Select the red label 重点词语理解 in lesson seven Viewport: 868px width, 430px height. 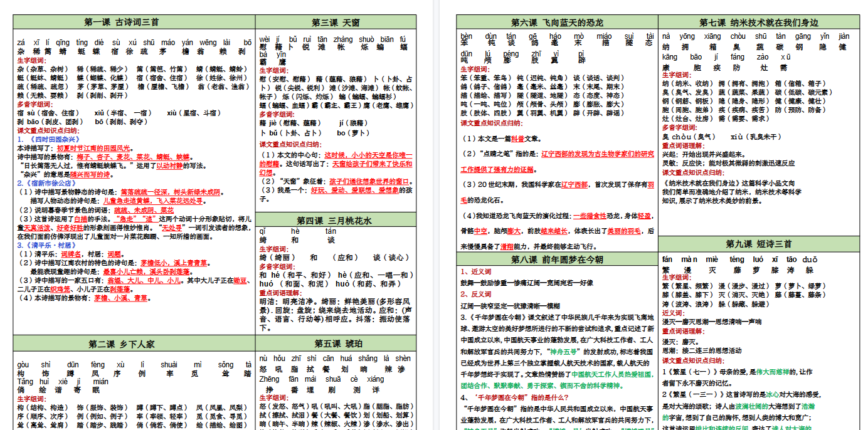pos(682,145)
